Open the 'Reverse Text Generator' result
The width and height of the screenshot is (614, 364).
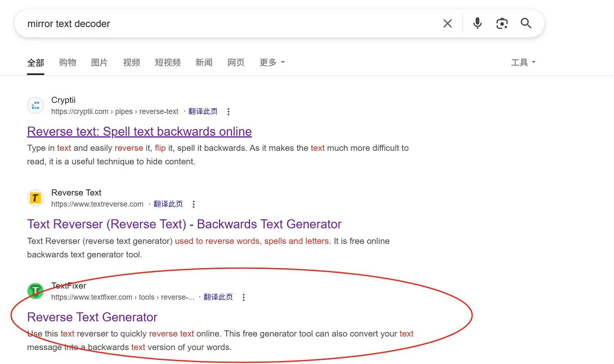(x=92, y=317)
